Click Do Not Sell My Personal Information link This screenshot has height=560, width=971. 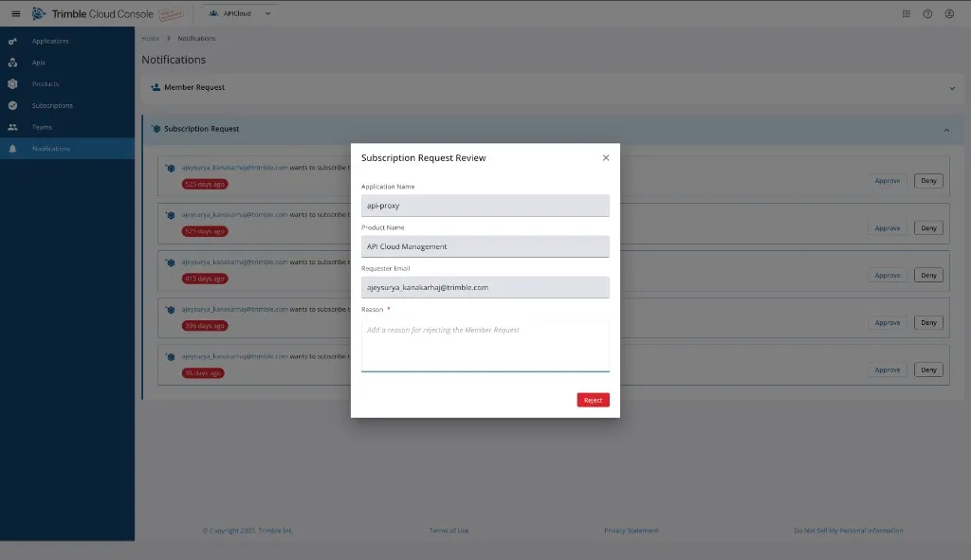(x=849, y=531)
